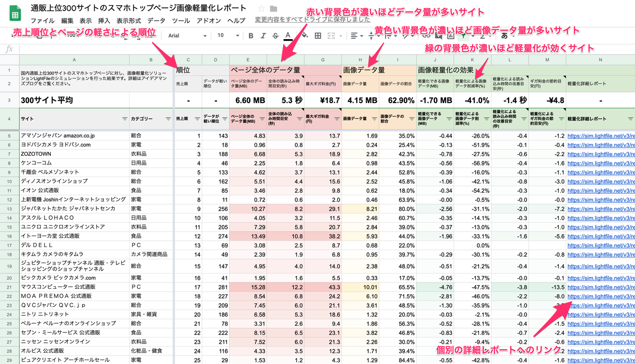Open report link in ZOZOTOWN row
Image resolution: width=635 pixels, height=364 pixels.
coord(601,154)
